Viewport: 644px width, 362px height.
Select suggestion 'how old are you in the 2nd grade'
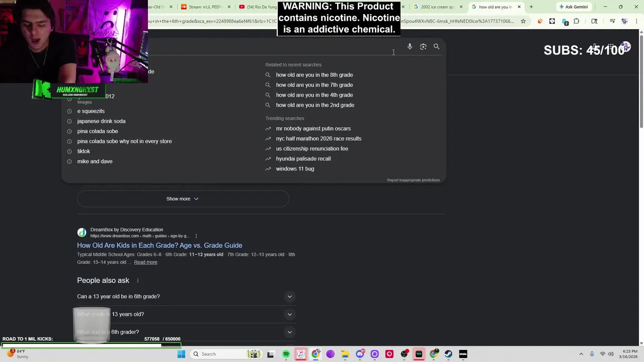315,105
